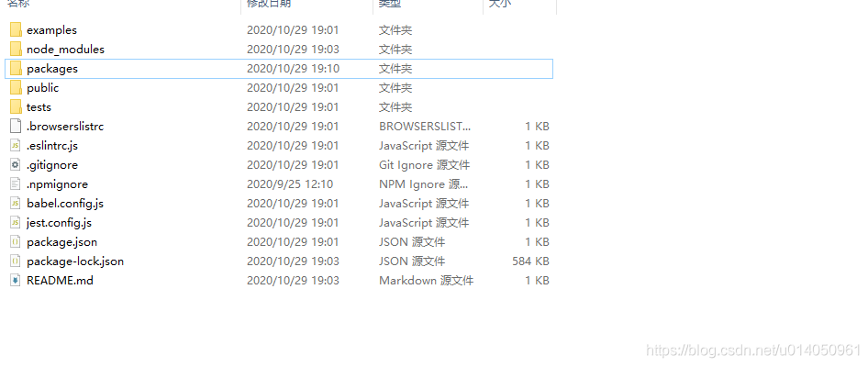Image resolution: width=868 pixels, height=367 pixels.
Task: Click the JavaScript 源文件 type of babel.config.js
Action: coord(424,203)
